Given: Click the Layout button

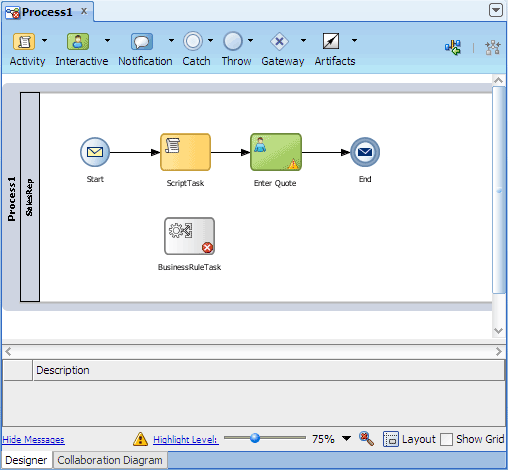Looking at the screenshot, I should [x=409, y=439].
